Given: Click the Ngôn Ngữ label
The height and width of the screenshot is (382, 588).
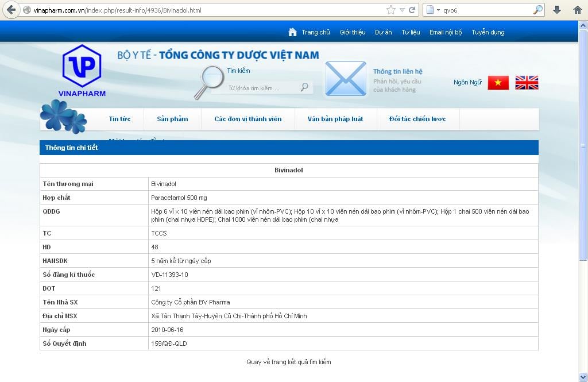Looking at the screenshot, I should tap(467, 82).
